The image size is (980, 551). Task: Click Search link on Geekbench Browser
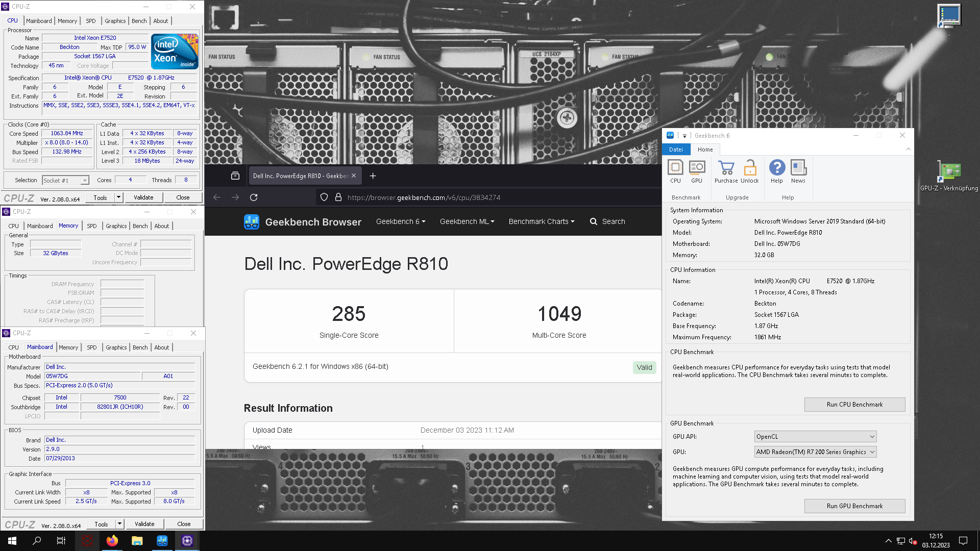pos(613,221)
